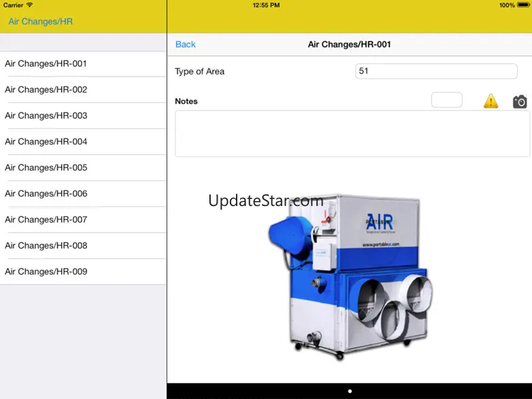Screen dimensions: 532x399
Task: Tap Air Changes/HR-007 list item
Action: pos(83,220)
